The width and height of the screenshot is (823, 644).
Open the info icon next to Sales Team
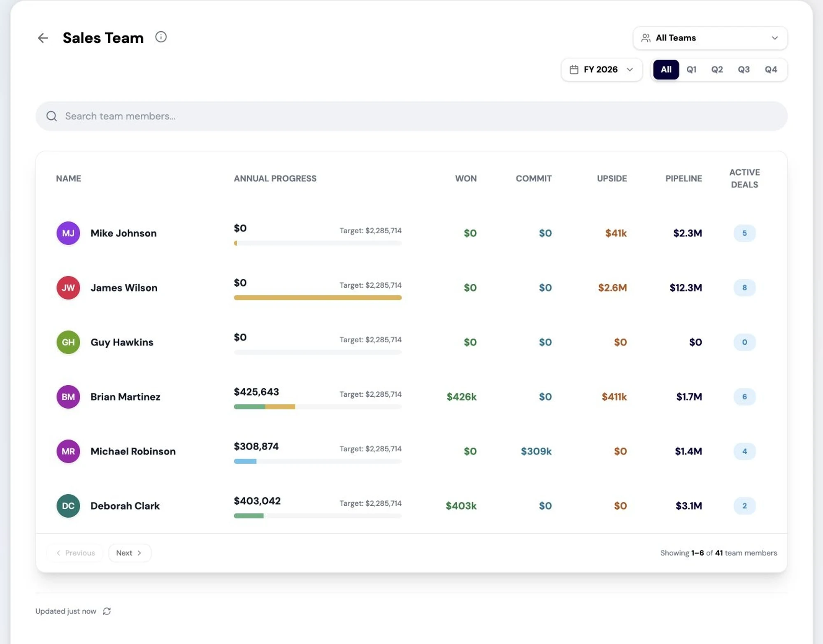point(161,37)
